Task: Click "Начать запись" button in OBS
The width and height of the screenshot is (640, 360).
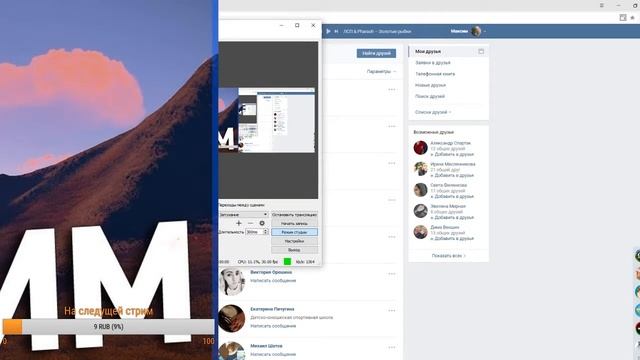Action: click(294, 224)
